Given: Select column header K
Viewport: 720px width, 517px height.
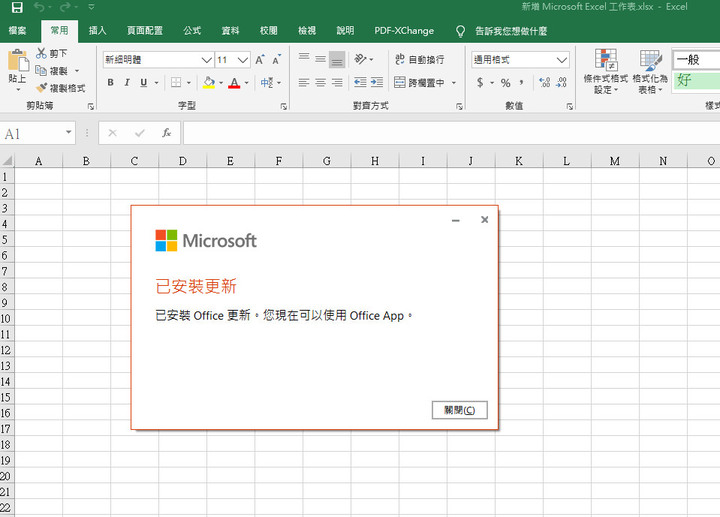Looking at the screenshot, I should click(x=519, y=161).
